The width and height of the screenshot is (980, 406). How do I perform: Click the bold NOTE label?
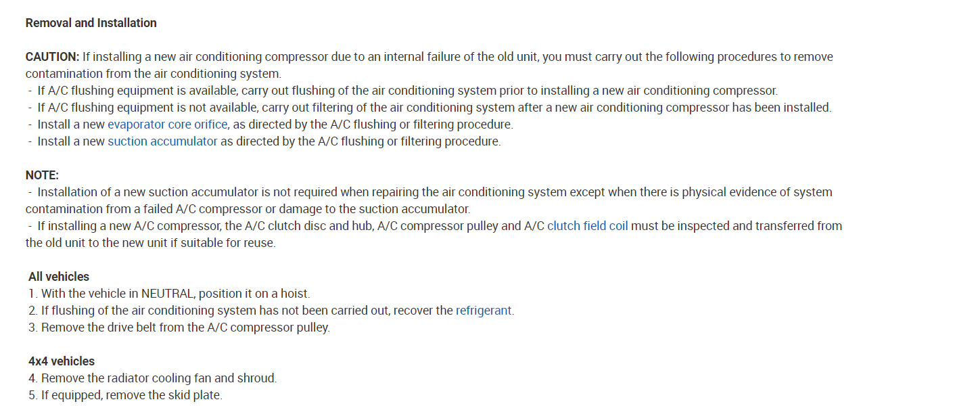(42, 175)
